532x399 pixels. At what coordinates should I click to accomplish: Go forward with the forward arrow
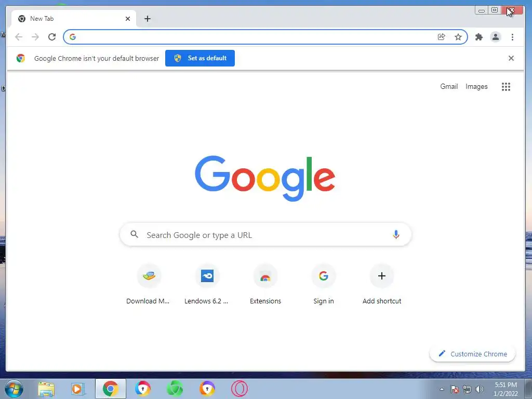35,37
